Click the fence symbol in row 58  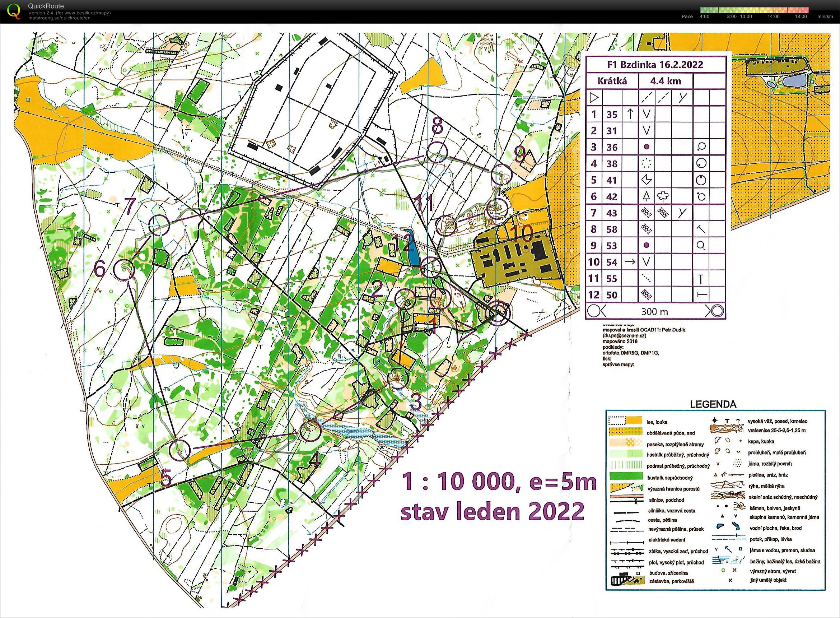tap(647, 229)
